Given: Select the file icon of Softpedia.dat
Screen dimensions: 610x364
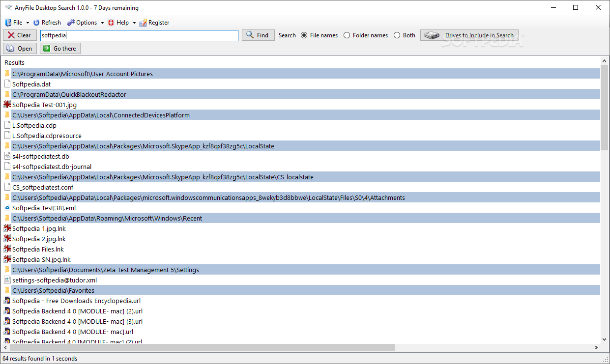Looking at the screenshot, I should pyautogui.click(x=7, y=84).
